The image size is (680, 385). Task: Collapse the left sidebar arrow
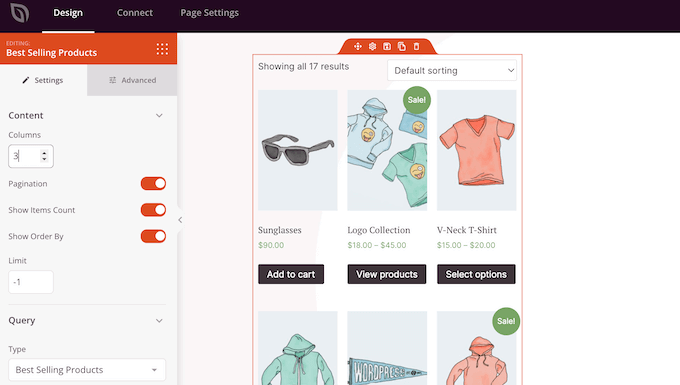click(x=180, y=220)
